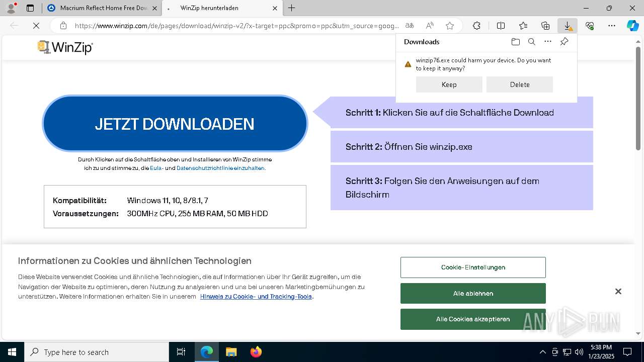
Task: Toggle split screen view
Action: 501,26
